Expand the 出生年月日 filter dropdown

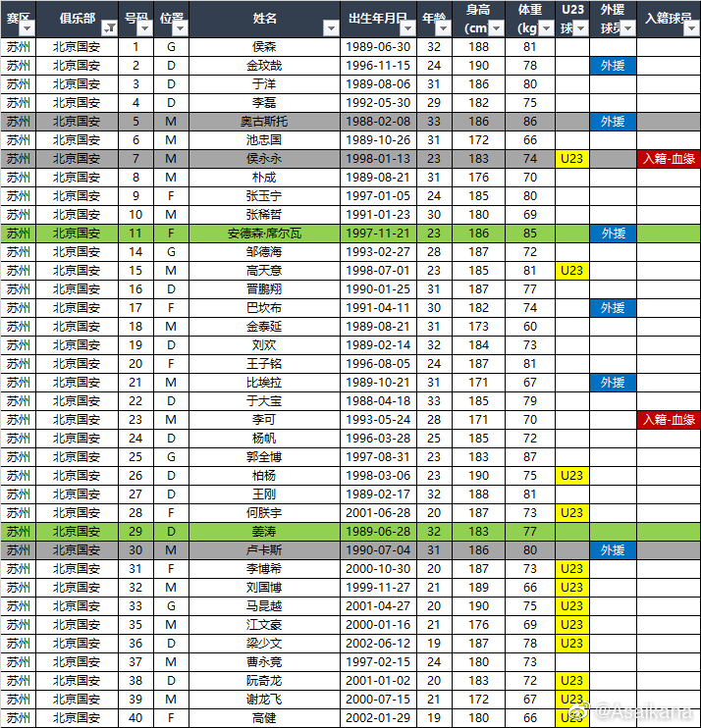[405, 29]
